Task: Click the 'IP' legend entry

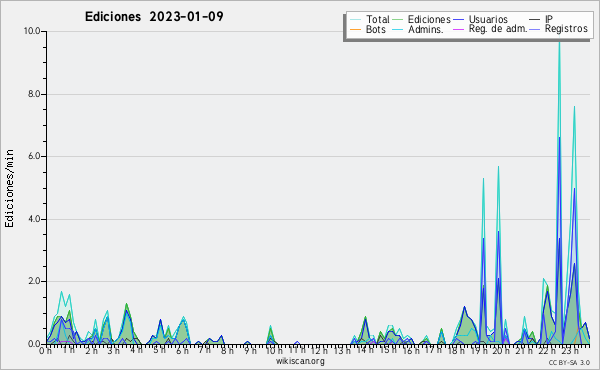Action: point(549,19)
